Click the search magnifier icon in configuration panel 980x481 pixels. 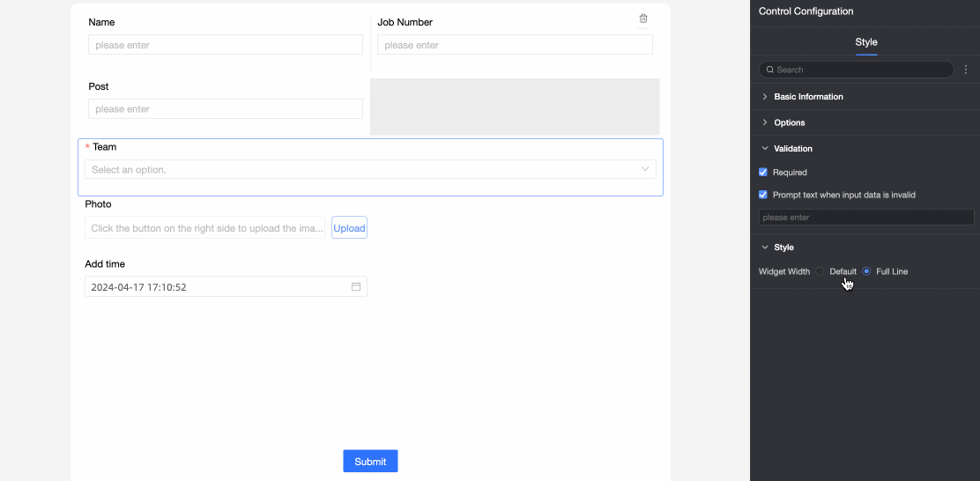click(x=770, y=70)
